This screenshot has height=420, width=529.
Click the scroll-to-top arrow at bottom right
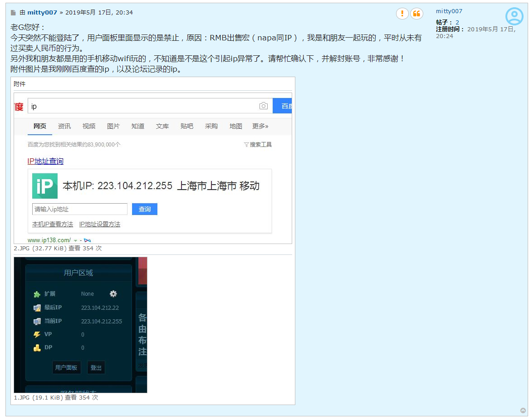point(524,410)
